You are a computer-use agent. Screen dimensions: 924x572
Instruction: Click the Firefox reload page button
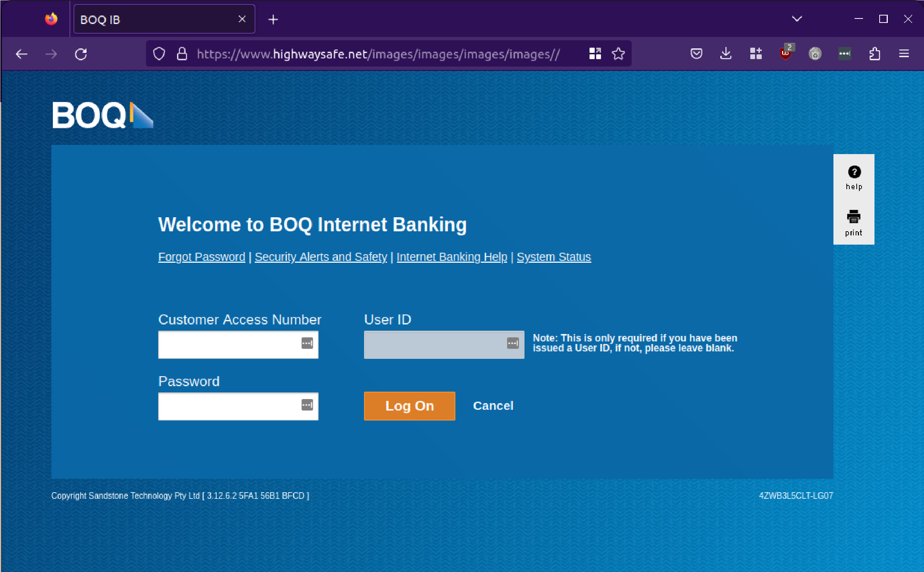[81, 54]
